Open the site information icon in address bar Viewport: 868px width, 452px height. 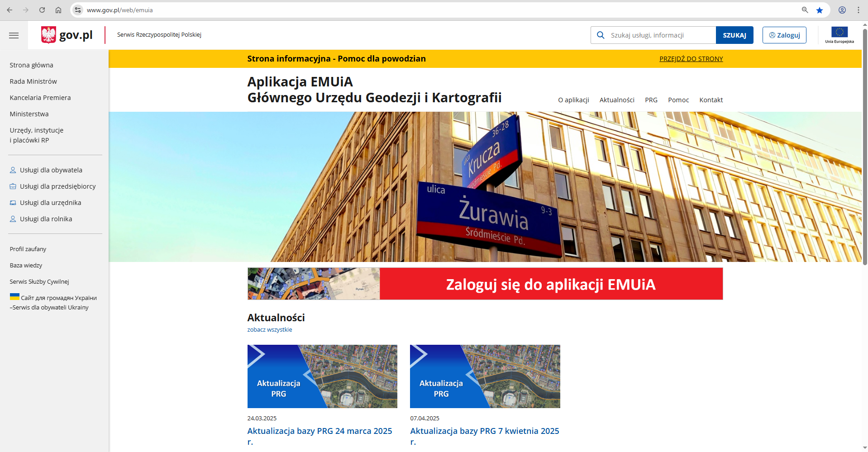coord(78,10)
